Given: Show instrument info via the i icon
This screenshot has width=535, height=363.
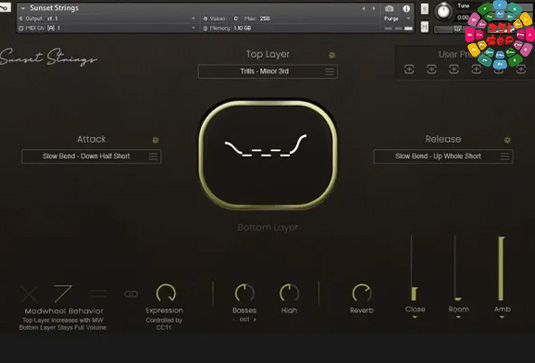Looking at the screenshot, I should point(406,9).
